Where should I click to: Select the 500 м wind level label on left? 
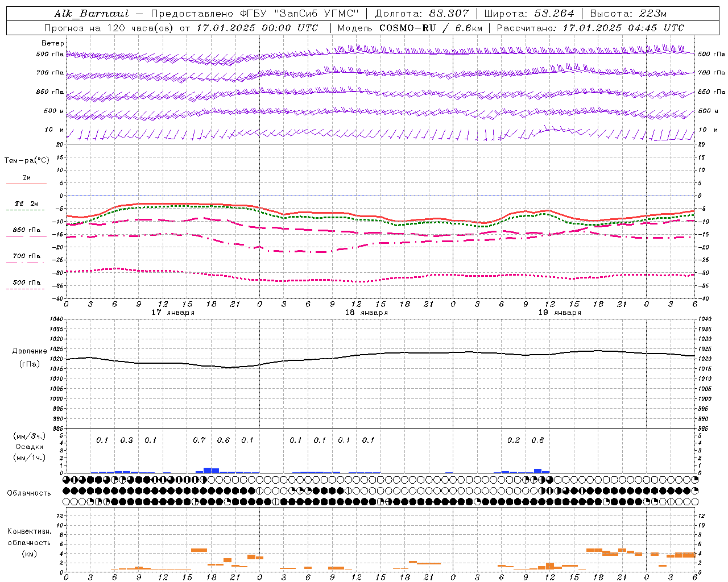click(55, 111)
